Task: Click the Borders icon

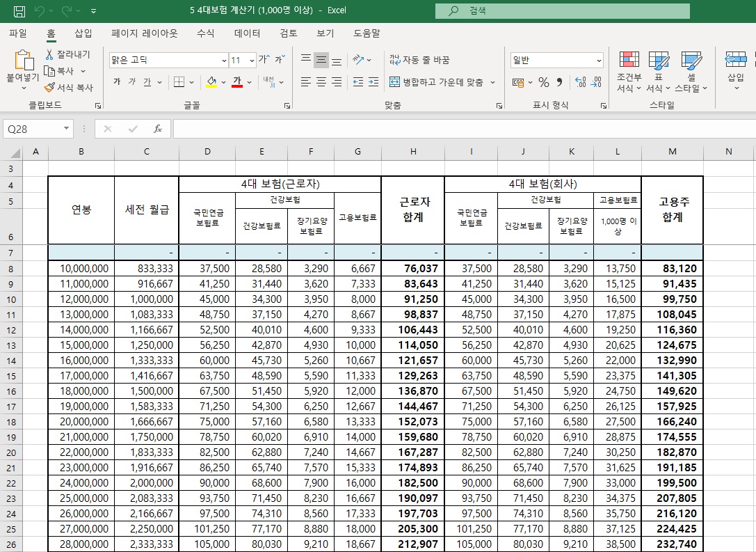Action: (x=179, y=82)
